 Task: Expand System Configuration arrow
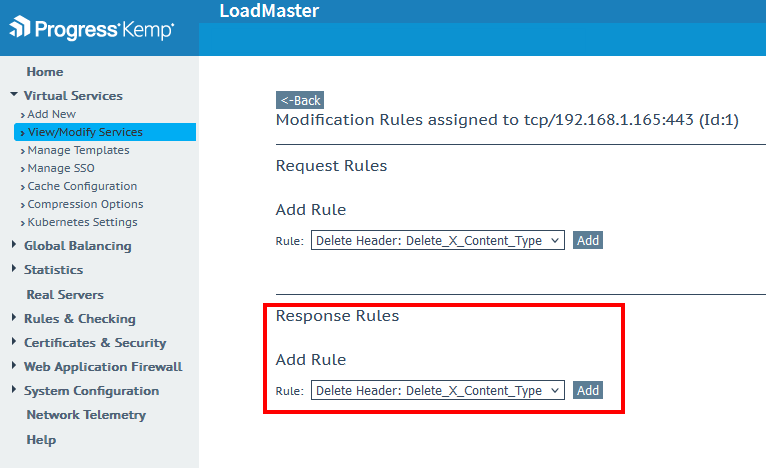click(14, 389)
